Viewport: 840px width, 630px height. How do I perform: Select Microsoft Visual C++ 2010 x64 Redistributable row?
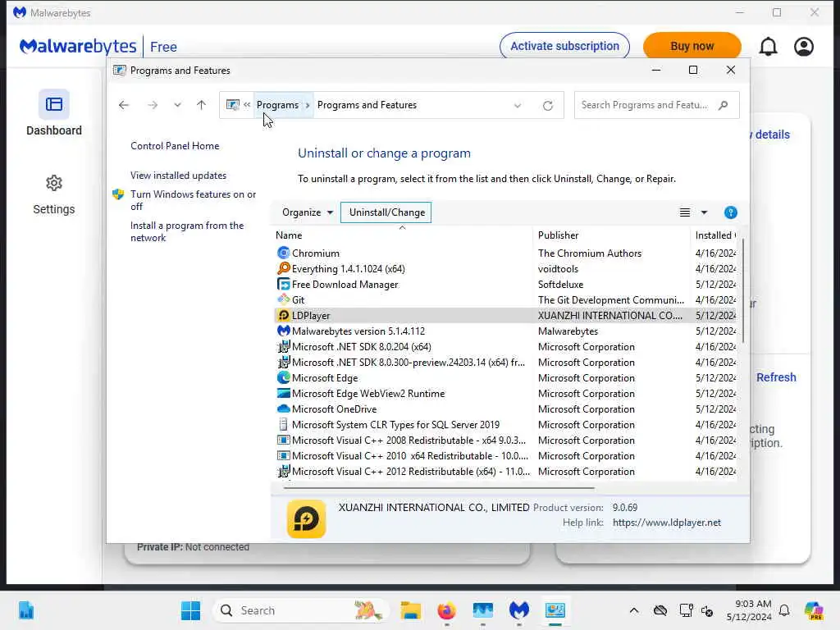click(x=505, y=455)
